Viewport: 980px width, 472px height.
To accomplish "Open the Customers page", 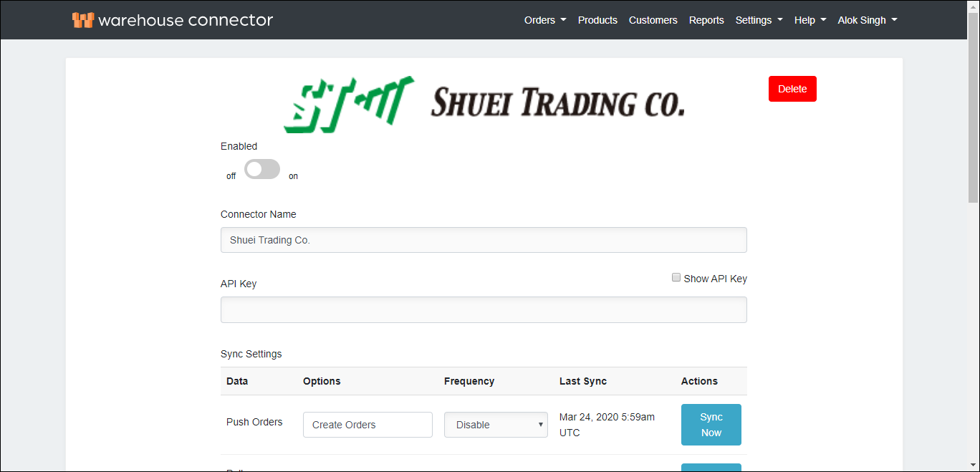I will [653, 20].
